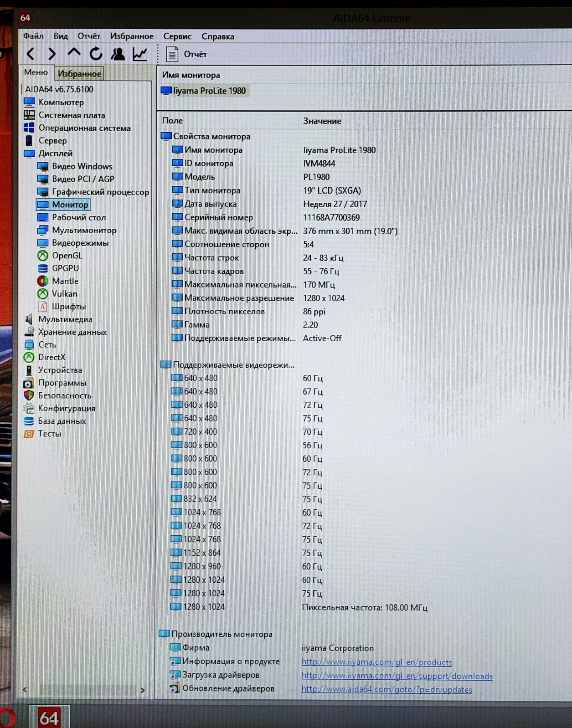Select the Максимальное разрешение row
The height and width of the screenshot is (728, 572).
[x=258, y=298]
